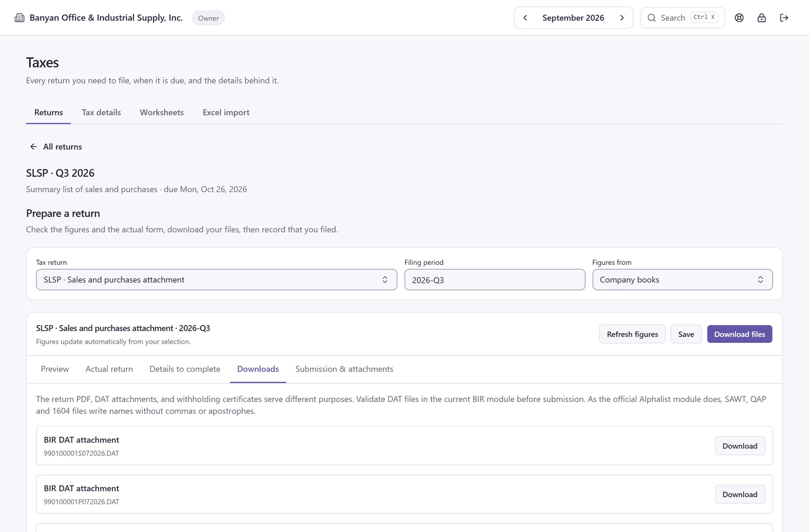809x532 pixels.
Task: Download the 990100001S072026.DAT file
Action: point(740,446)
